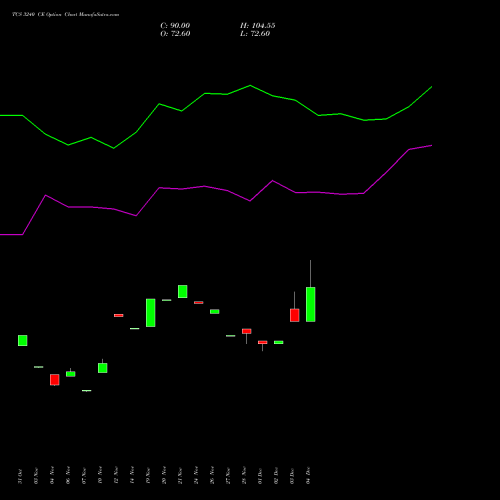Select the 04 Nov date label

pyautogui.click(x=52, y=476)
